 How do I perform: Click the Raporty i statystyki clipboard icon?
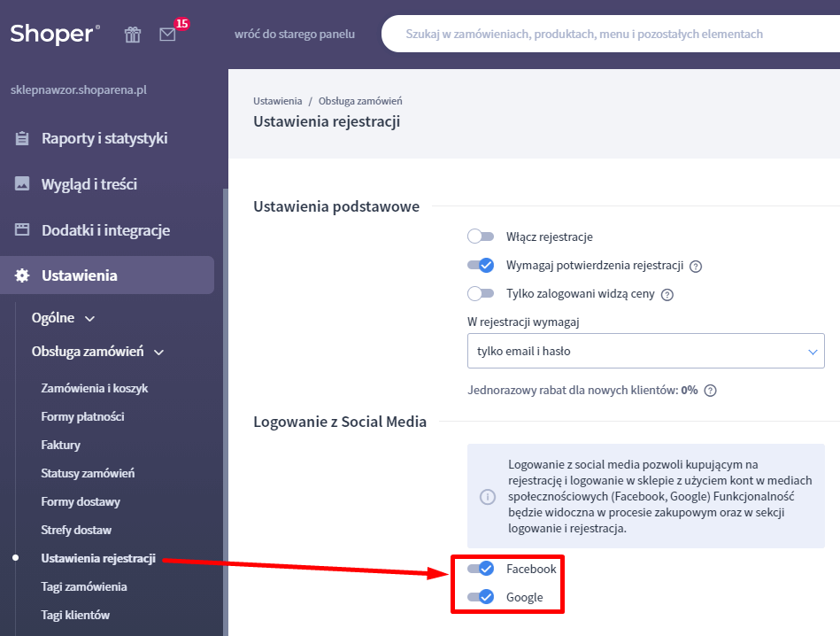point(22,138)
